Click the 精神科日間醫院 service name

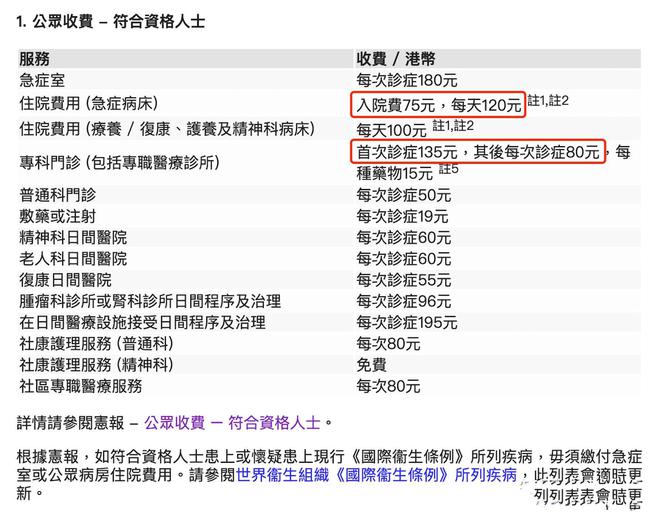73,237
